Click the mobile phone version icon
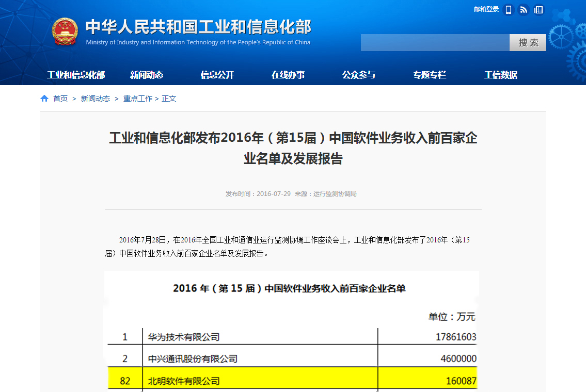This screenshot has height=392, width=586. (x=508, y=10)
